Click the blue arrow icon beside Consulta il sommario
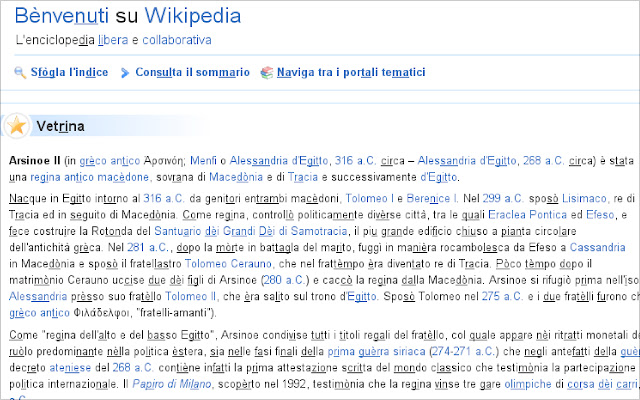The width and height of the screenshot is (640, 400). click(x=125, y=73)
